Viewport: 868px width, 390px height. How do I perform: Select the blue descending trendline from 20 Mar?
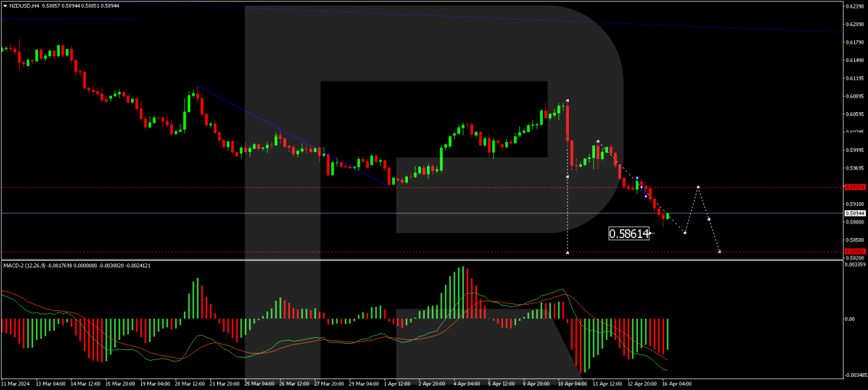[x=293, y=136]
